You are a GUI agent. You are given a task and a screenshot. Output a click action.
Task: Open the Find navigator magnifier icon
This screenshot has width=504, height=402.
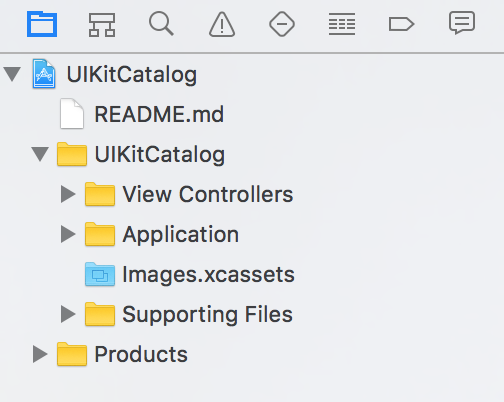[x=162, y=24]
